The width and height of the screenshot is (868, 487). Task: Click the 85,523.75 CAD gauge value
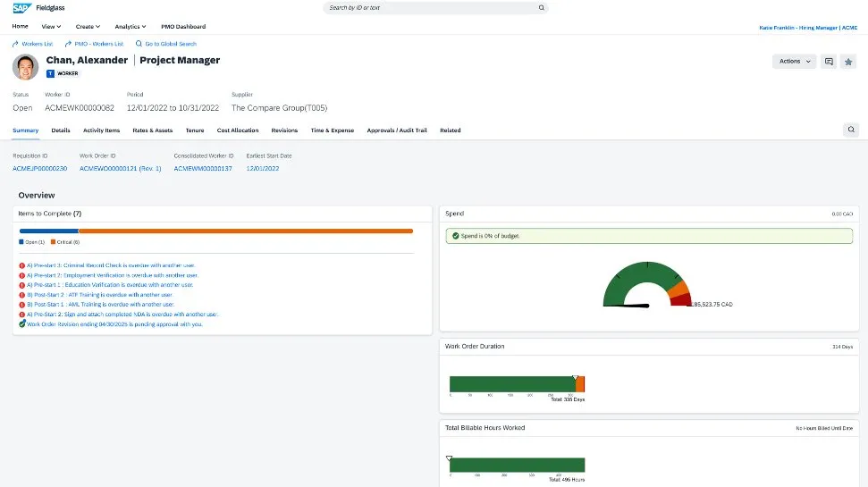[x=712, y=305]
